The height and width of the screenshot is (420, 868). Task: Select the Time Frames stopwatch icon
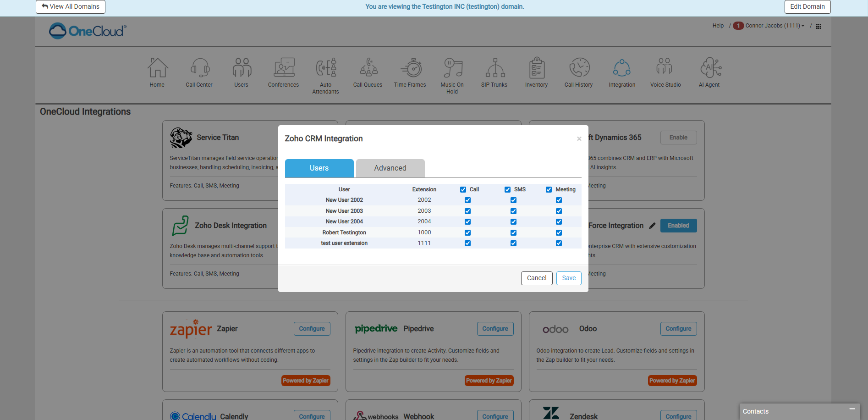412,68
